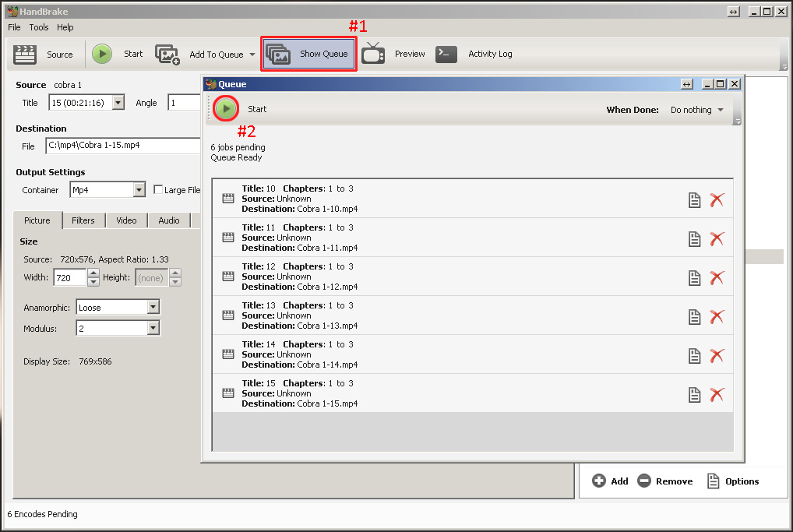Image resolution: width=793 pixels, height=532 pixels.
Task: Click the HandBrake window double-arrow title button
Action: pyautogui.click(x=734, y=12)
